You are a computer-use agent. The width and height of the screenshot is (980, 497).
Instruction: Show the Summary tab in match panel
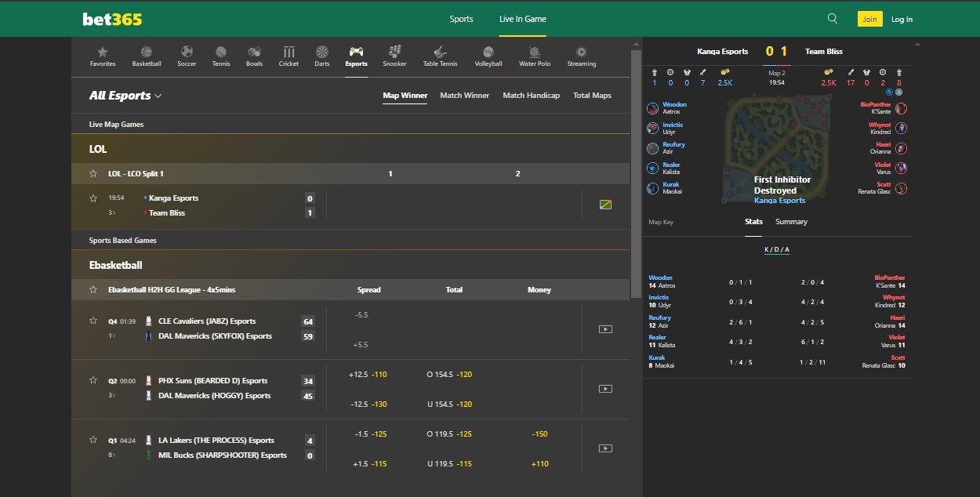(x=791, y=222)
